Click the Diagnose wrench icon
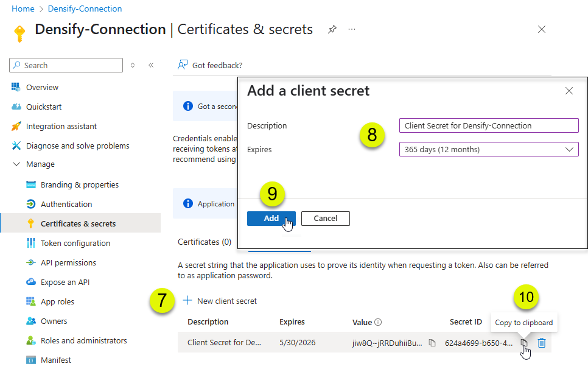Viewport: 588px width, 372px height. point(16,146)
